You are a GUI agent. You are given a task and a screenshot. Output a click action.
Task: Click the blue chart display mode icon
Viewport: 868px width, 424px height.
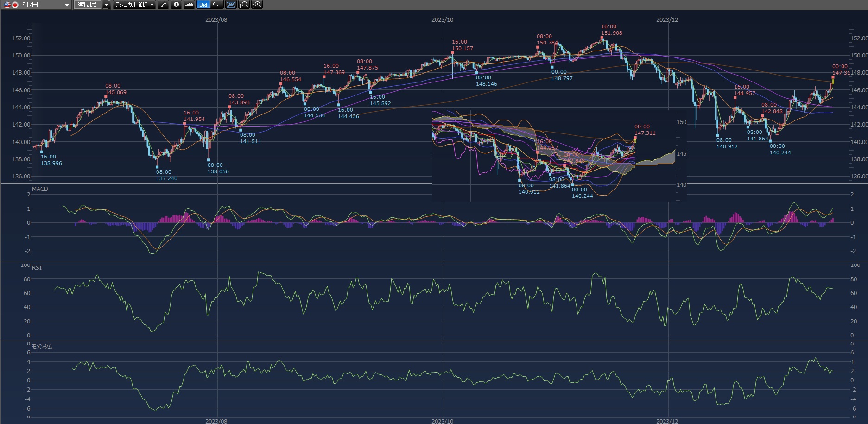tap(231, 5)
